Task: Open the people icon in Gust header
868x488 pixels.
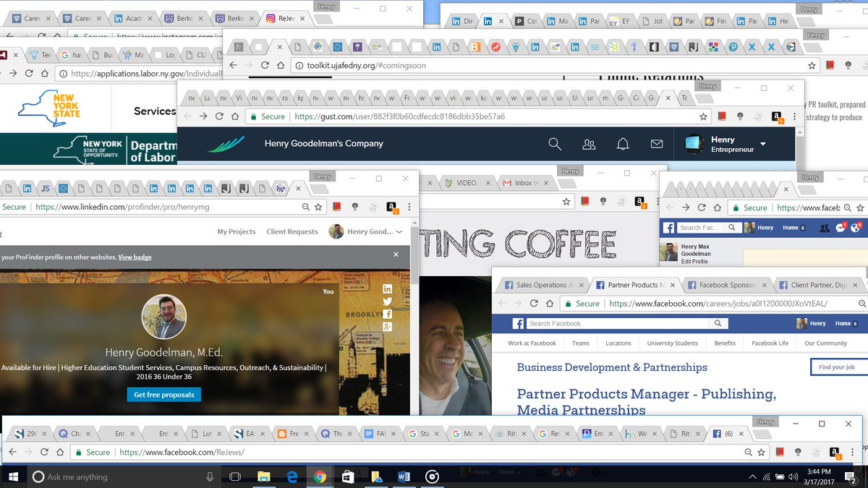Action: point(589,145)
